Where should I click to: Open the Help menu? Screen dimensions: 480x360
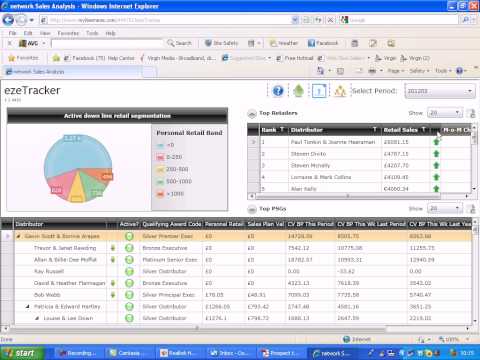pos(110,33)
